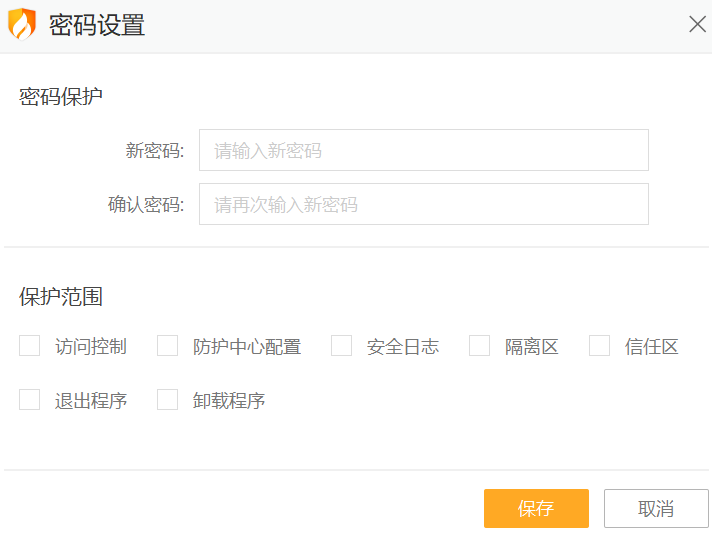Click the 保护范围 section heading
This screenshot has width=712, height=537.
click(61, 296)
